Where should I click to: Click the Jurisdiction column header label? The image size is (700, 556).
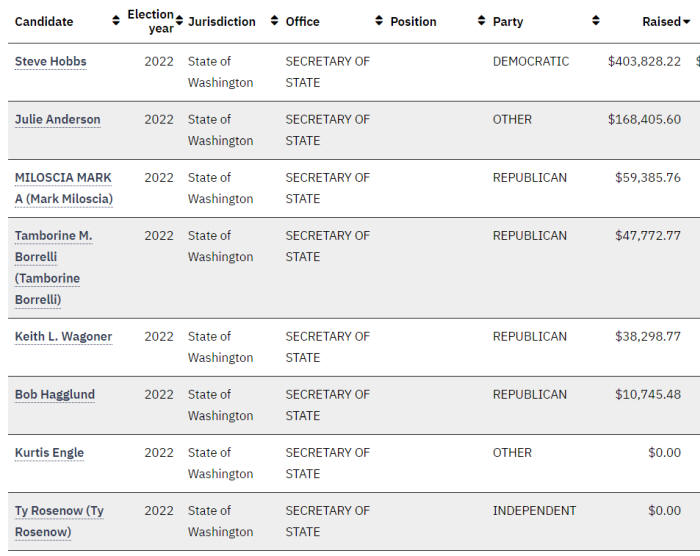click(222, 21)
